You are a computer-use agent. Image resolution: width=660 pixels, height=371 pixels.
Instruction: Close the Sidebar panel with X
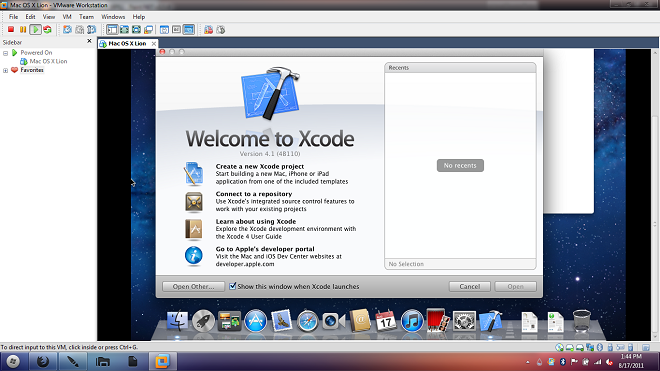pos(89,41)
